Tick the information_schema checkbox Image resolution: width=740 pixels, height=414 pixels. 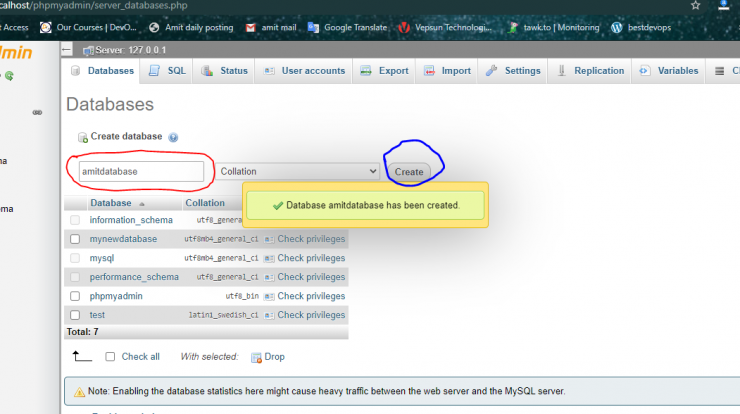coord(75,220)
